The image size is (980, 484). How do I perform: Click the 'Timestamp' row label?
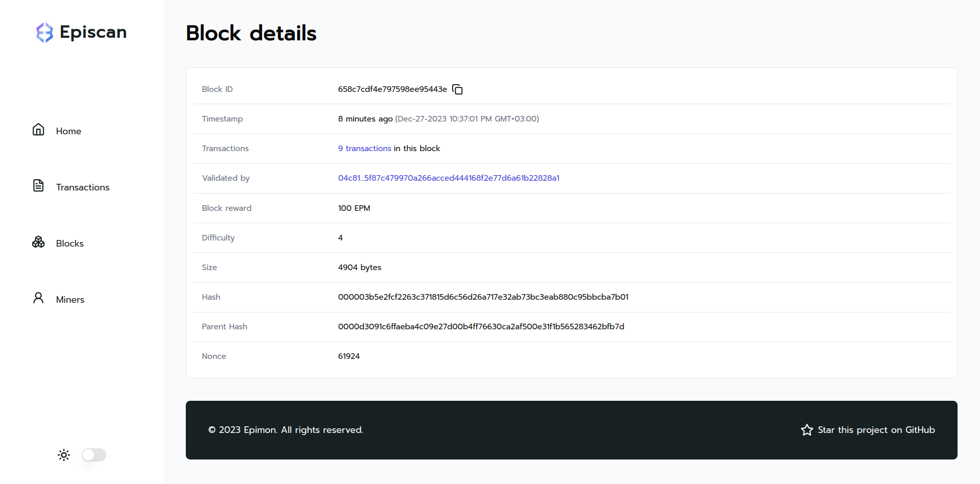223,119
